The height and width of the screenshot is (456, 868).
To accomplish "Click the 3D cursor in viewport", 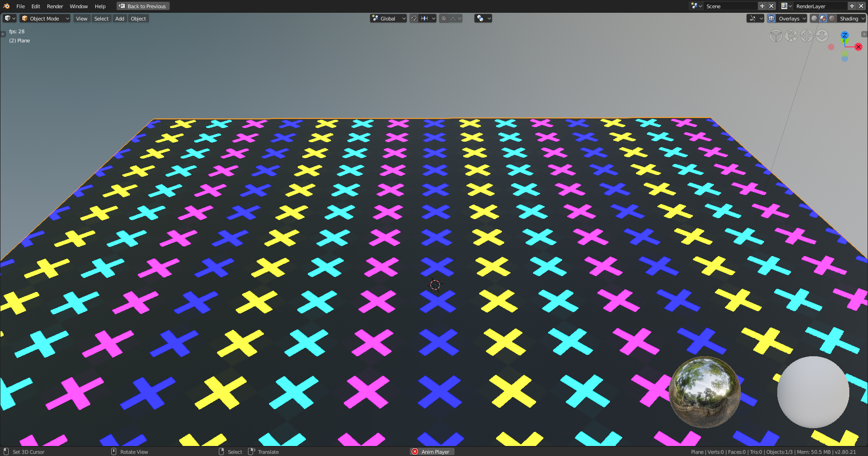I will click(435, 285).
